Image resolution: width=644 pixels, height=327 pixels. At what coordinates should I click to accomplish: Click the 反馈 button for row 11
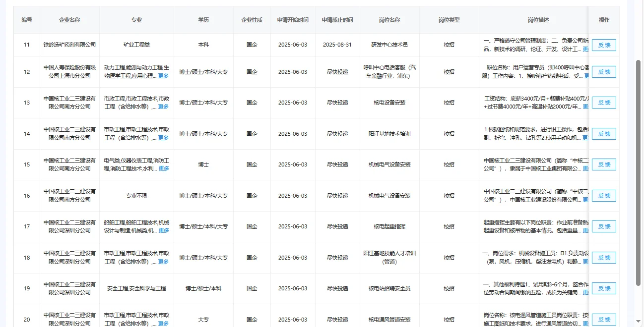pos(603,45)
